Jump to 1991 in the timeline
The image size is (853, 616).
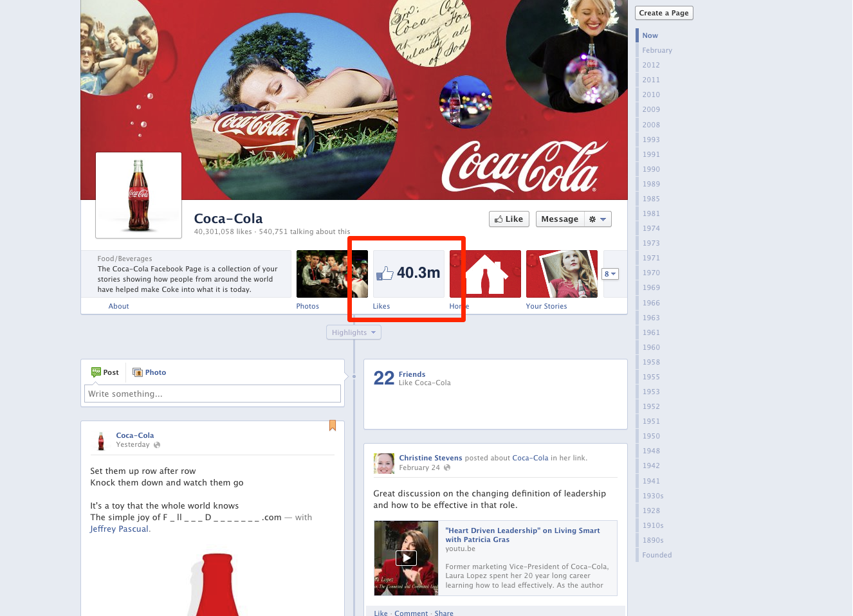[651, 154]
